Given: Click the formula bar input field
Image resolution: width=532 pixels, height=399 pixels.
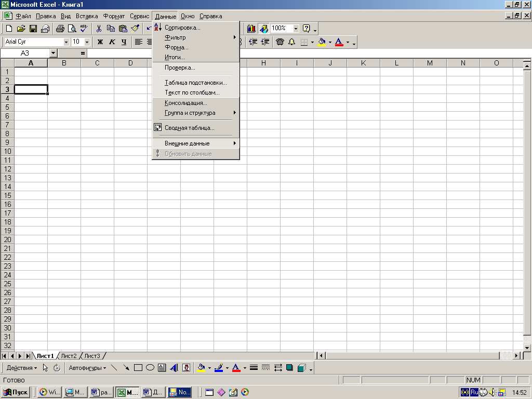Looking at the screenshot, I should tap(309, 54).
